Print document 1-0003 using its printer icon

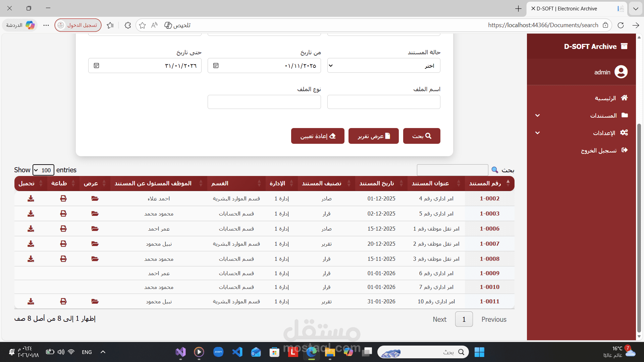pos(63,214)
